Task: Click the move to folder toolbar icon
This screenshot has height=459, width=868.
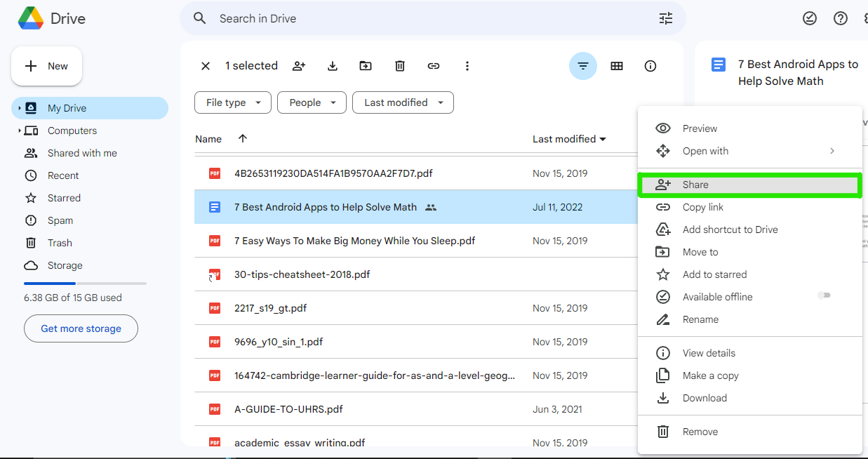Action: tap(366, 66)
